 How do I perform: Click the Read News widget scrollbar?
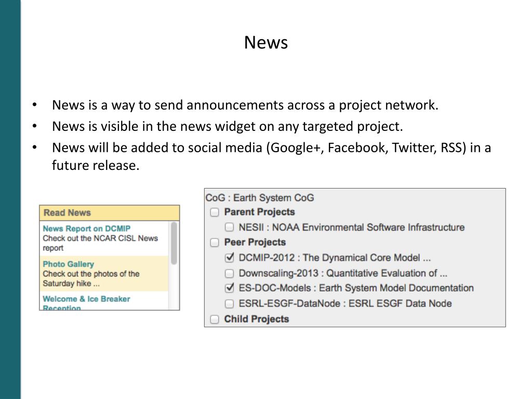174,243
